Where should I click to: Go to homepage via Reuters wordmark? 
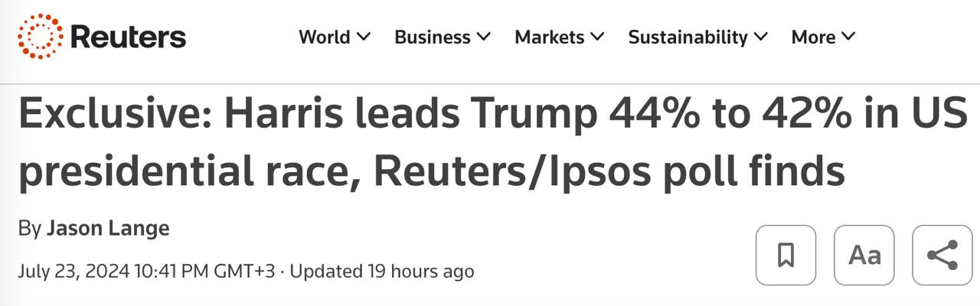[128, 37]
